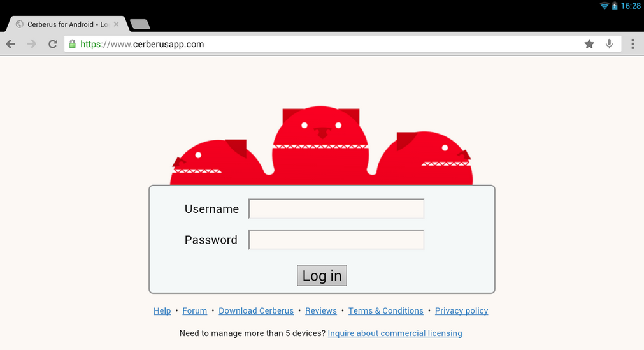Focus the Username input field
Viewport: 644px width, 350px height.
336,209
